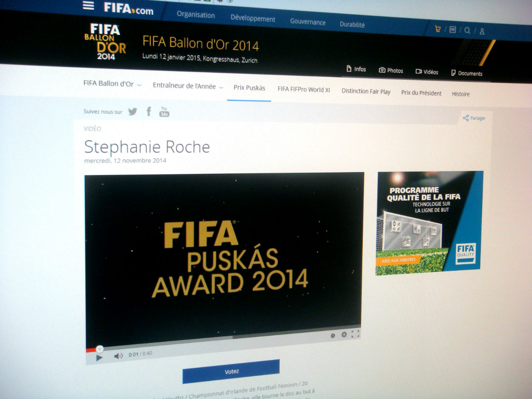The height and width of the screenshot is (399, 532).
Task: Click the video progress bar knob
Action: click(99, 349)
